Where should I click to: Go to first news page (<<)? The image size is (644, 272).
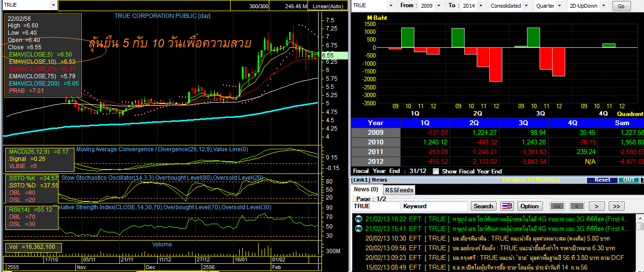point(557,206)
